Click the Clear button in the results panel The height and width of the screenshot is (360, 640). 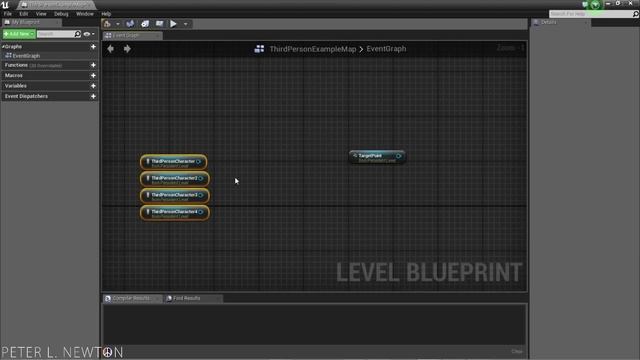click(x=517, y=351)
